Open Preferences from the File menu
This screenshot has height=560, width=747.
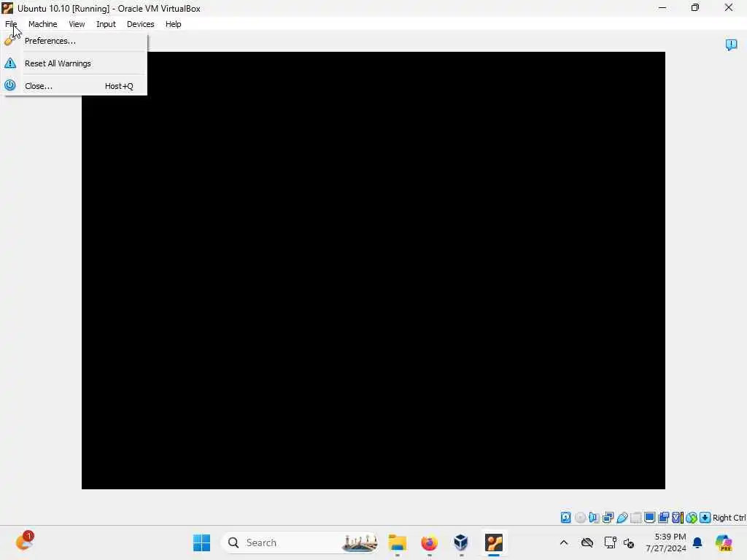pyautogui.click(x=74, y=41)
